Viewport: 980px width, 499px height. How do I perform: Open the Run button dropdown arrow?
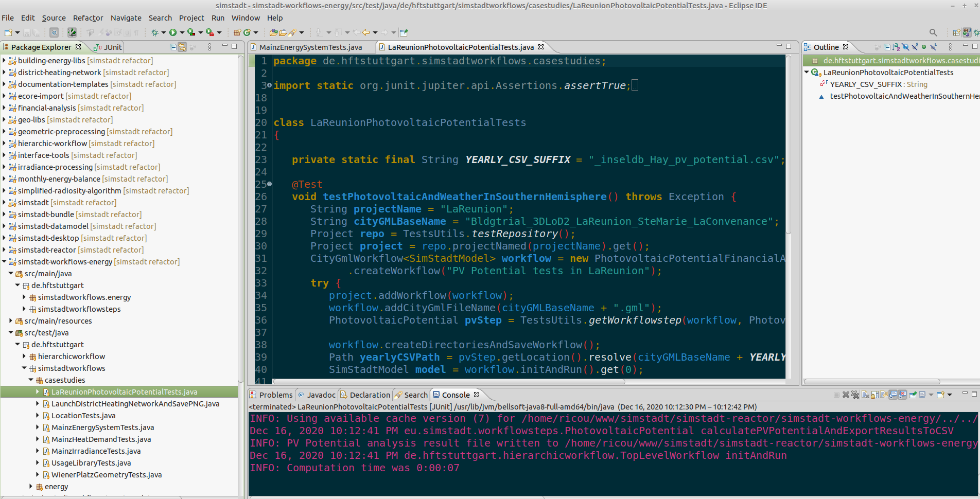182,32
